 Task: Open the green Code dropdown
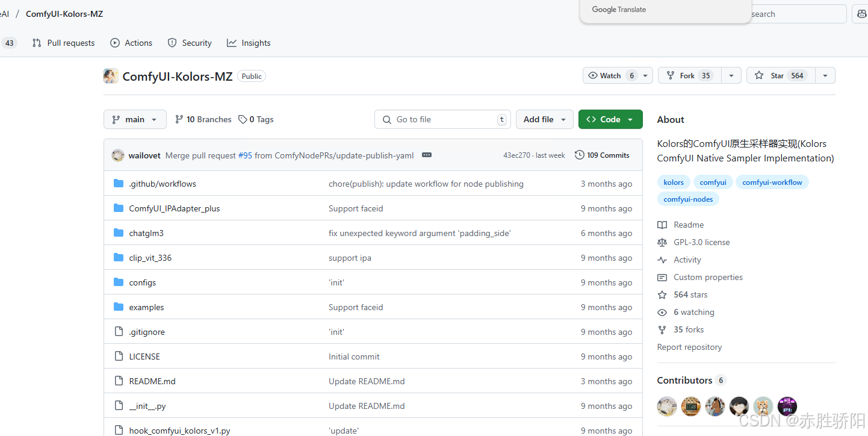point(610,119)
